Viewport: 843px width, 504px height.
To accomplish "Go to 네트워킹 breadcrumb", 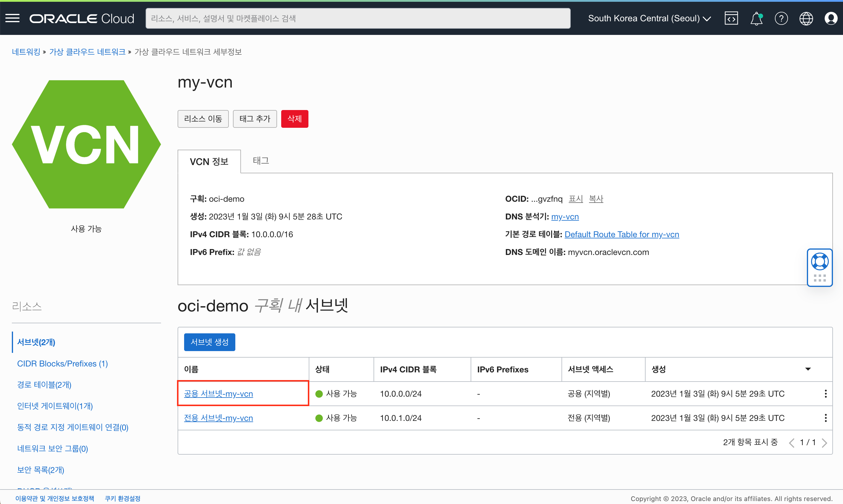I will pos(26,52).
